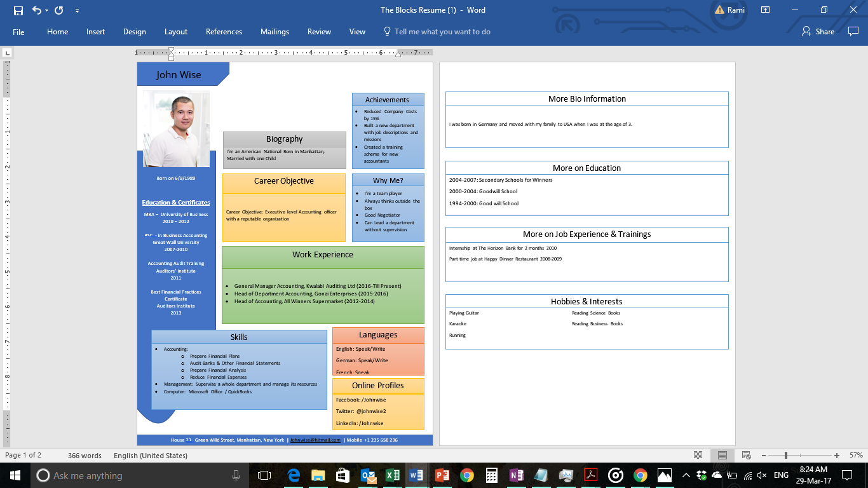The image size is (868, 488).
Task: Click English (United States) language indicator
Action: [x=151, y=456]
